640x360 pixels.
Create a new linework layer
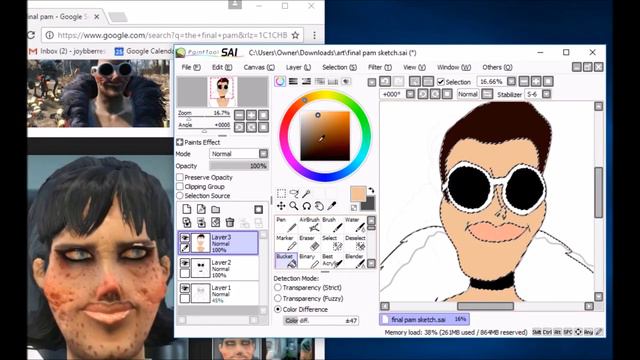(201, 209)
